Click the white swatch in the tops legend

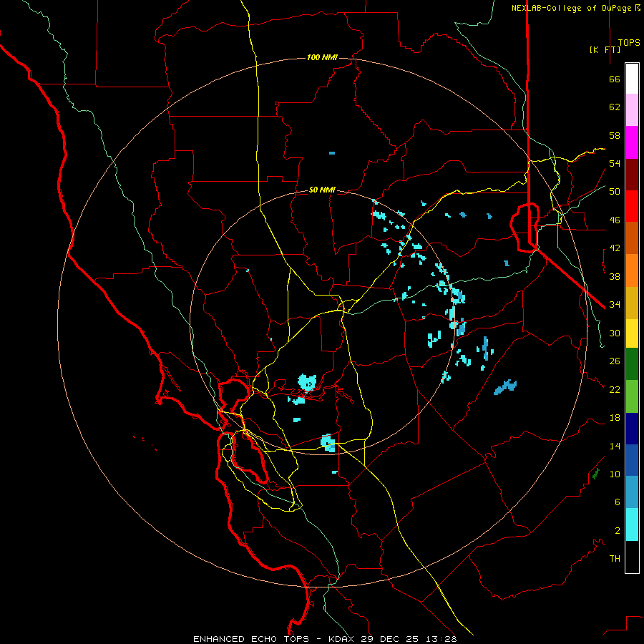pos(632,79)
